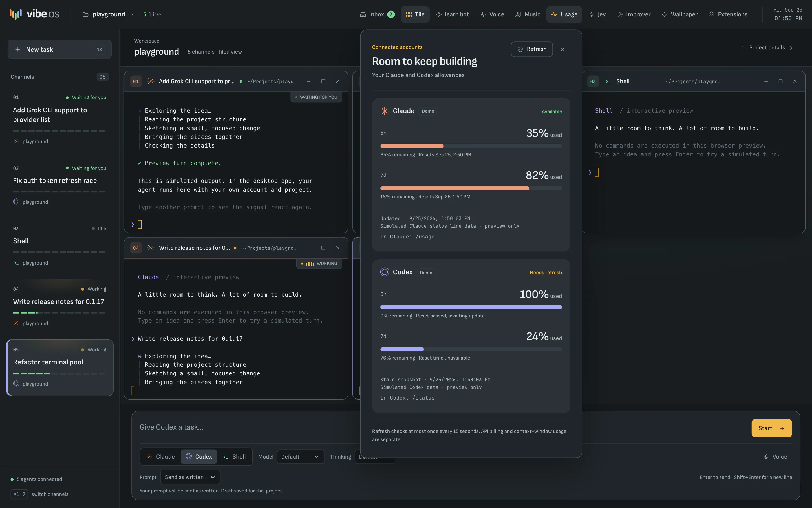Select the Fix auth token refresh race channel

[60, 185]
